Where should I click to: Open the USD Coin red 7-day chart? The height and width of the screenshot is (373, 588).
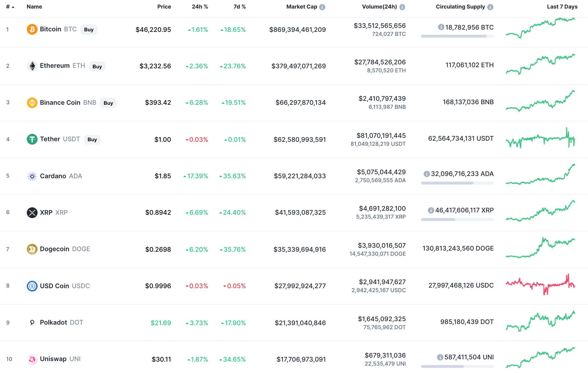click(540, 285)
